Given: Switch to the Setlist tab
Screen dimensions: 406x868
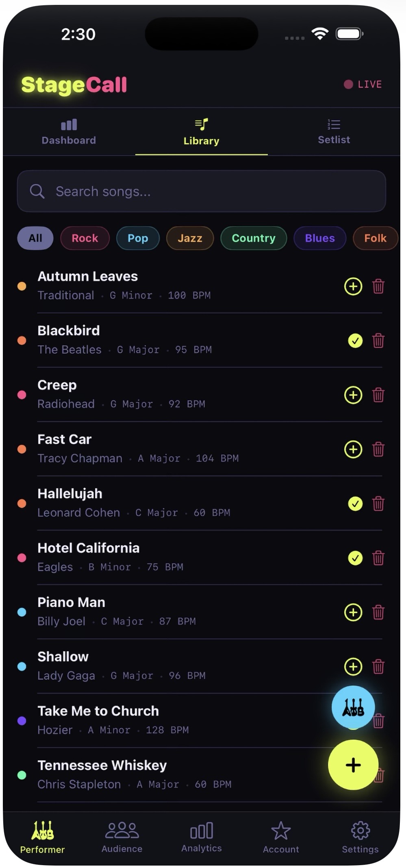Looking at the screenshot, I should point(334,131).
